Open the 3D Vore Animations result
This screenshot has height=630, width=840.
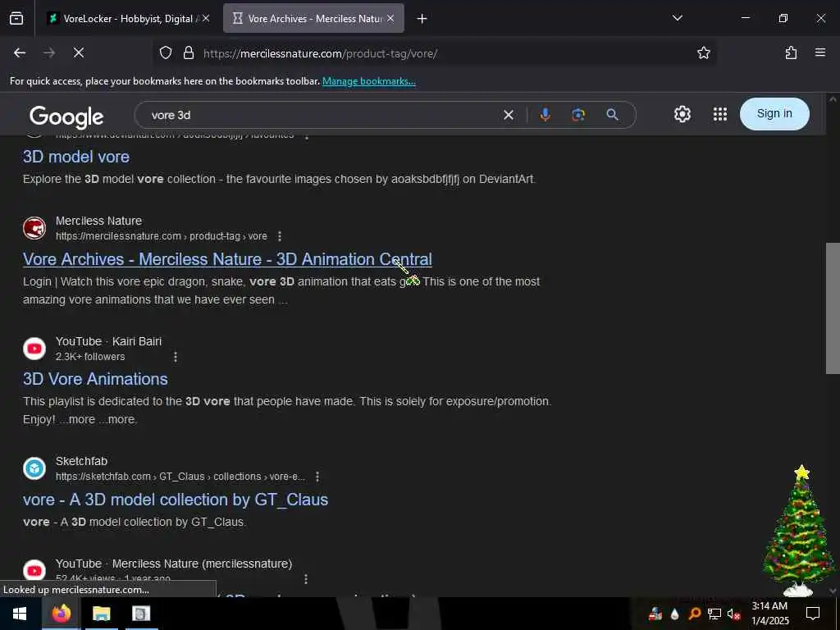pyautogui.click(x=95, y=379)
